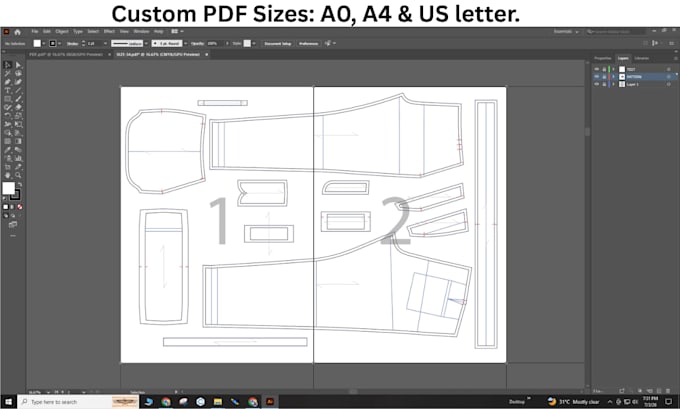
Task: Open the Essentials workspace switcher
Action: point(566,32)
